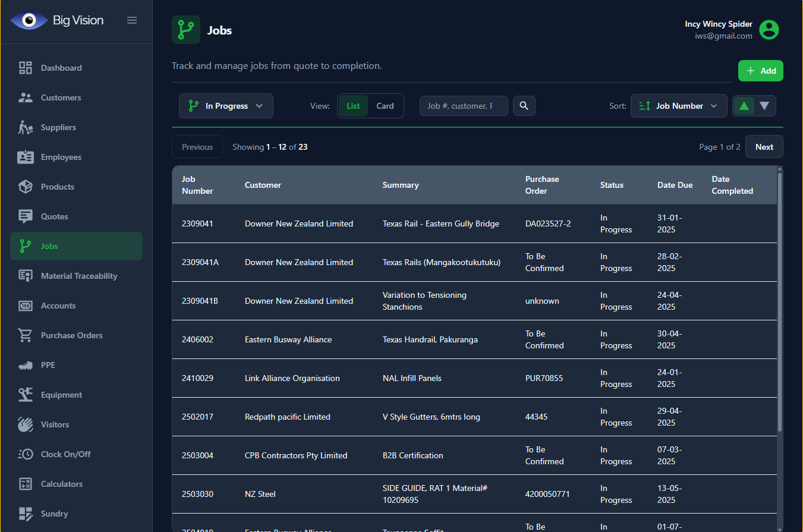This screenshot has width=803, height=532.
Task: Open Material Traceability from the sidebar
Action: (x=78, y=276)
